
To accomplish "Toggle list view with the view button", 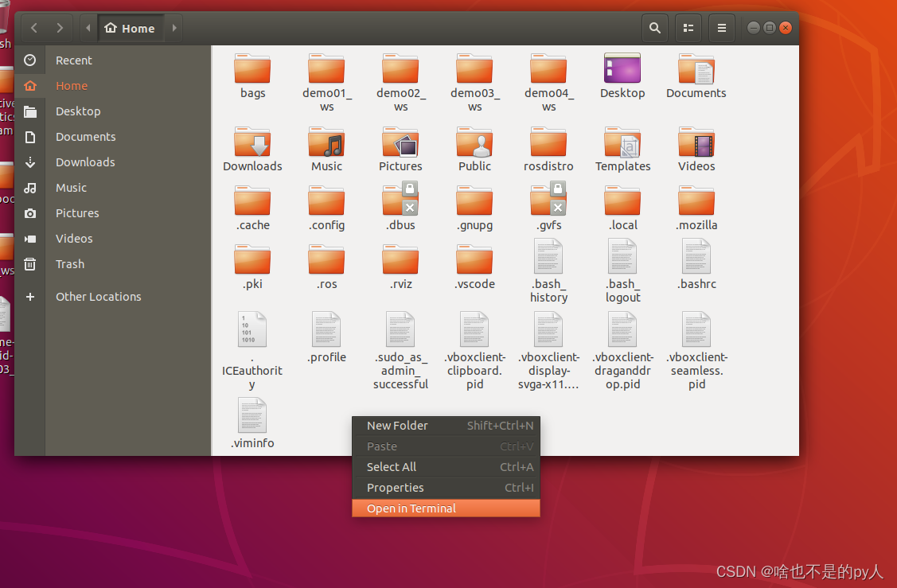I will click(x=688, y=28).
